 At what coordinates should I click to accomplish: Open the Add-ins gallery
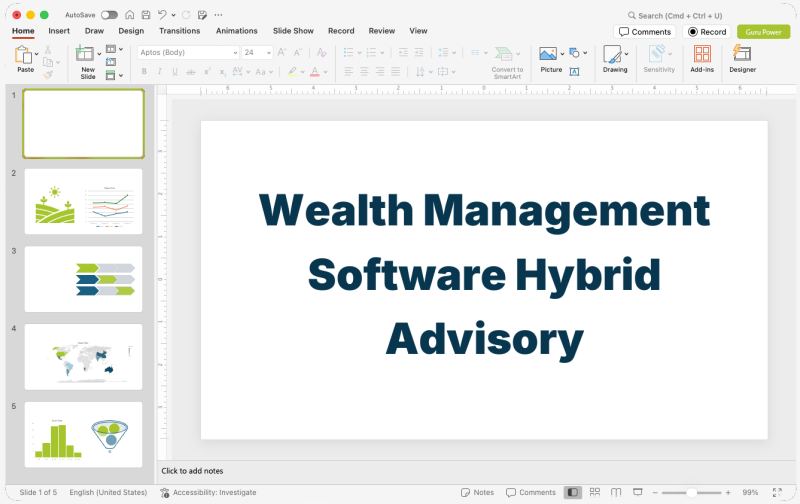pos(702,59)
